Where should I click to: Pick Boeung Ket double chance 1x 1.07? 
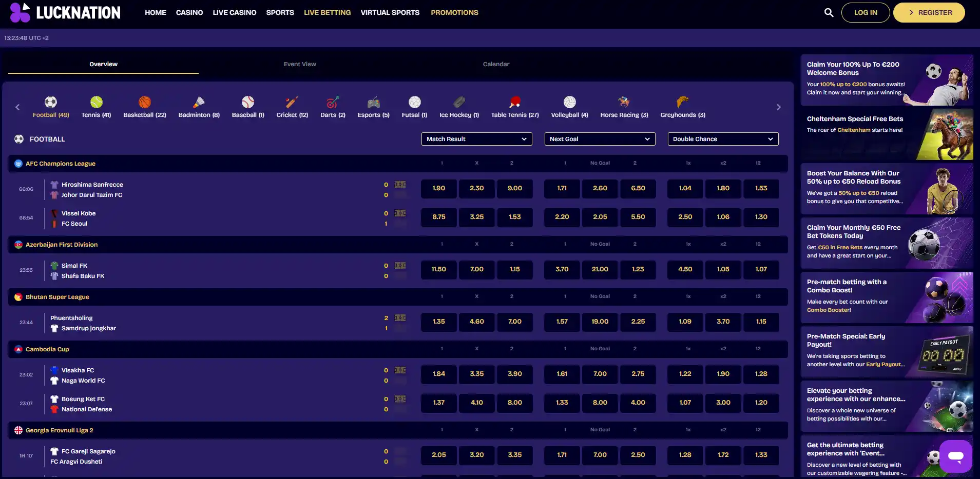(685, 403)
